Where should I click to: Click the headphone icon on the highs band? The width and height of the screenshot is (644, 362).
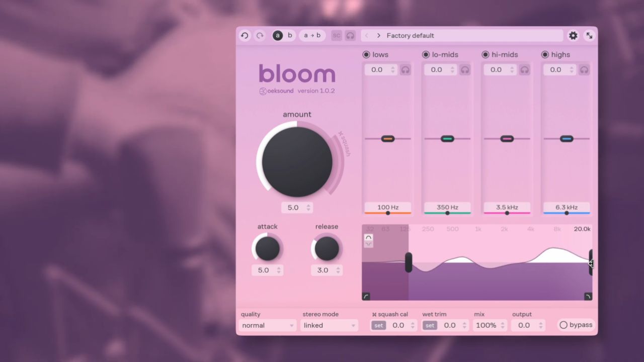click(584, 70)
